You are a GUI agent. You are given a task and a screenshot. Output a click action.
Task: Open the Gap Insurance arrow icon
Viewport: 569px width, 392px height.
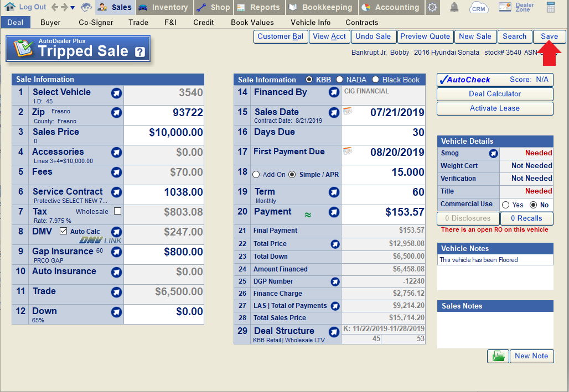click(x=116, y=252)
